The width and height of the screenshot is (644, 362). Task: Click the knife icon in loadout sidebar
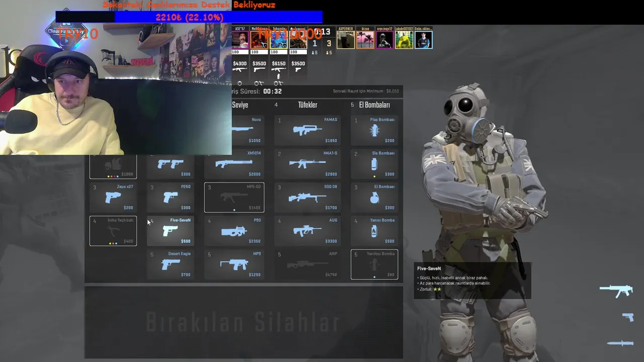620,343
